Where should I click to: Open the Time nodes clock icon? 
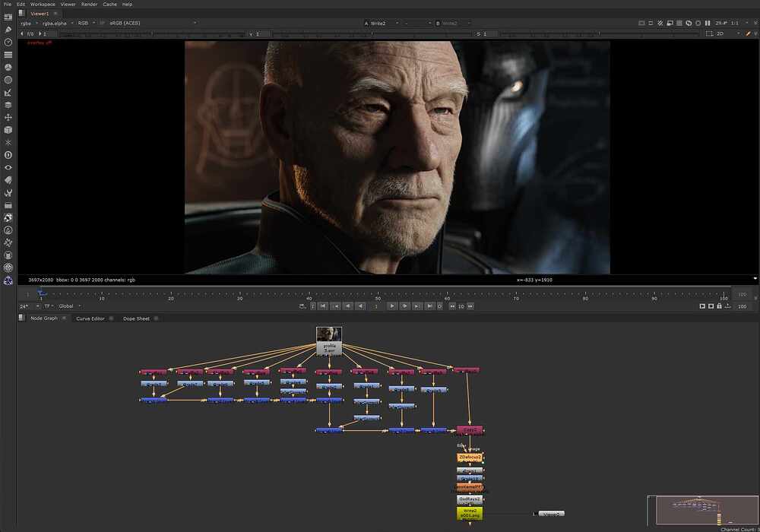[8, 42]
